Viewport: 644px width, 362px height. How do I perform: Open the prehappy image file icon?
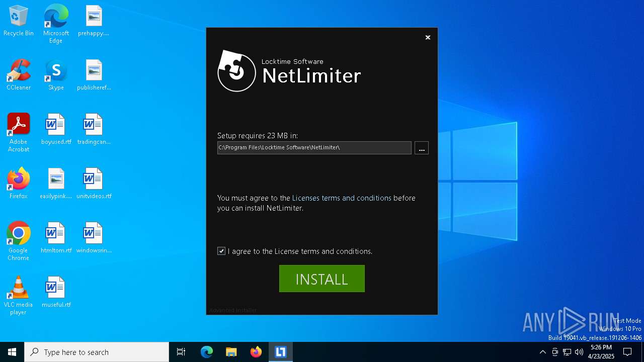(94, 21)
